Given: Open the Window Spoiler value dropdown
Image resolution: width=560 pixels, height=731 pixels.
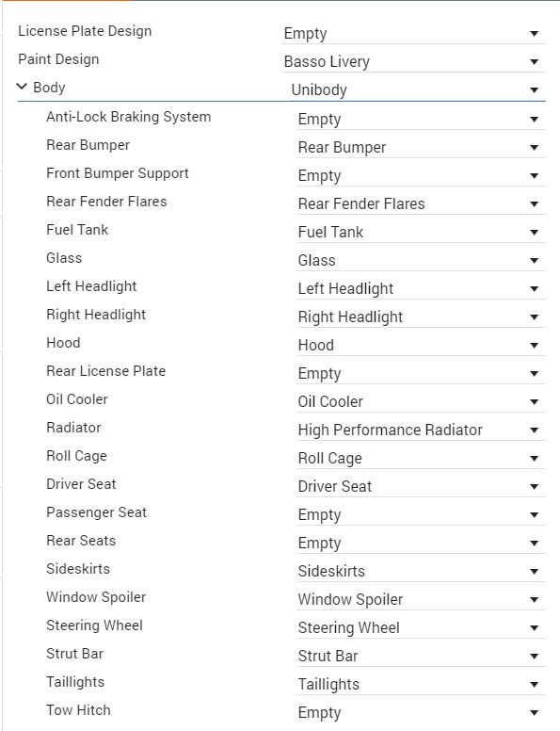Looking at the screenshot, I should click(421, 599).
